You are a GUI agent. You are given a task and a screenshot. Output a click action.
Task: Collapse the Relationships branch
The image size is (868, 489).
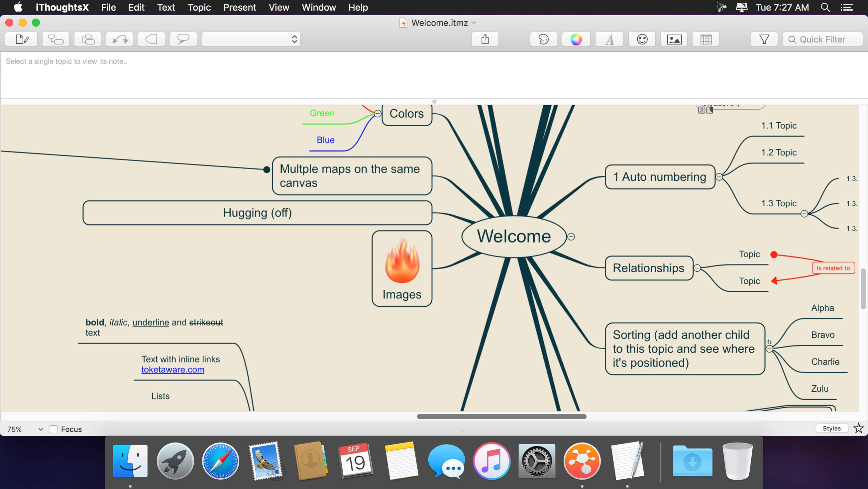(x=697, y=268)
